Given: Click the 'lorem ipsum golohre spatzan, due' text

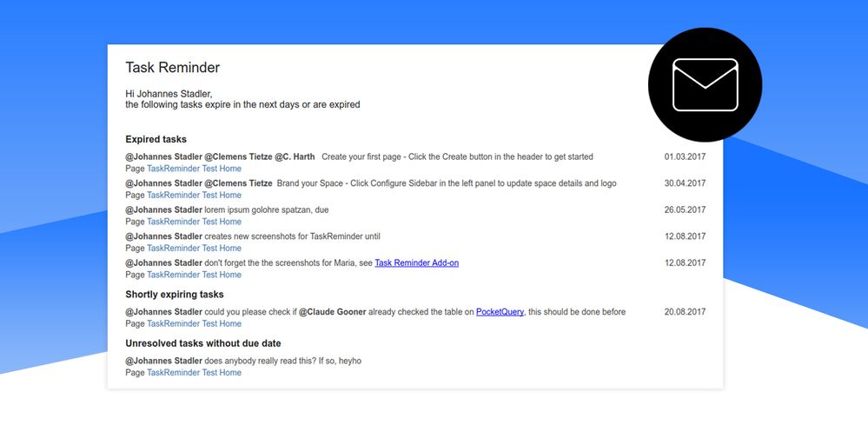Looking at the screenshot, I should point(267,209).
